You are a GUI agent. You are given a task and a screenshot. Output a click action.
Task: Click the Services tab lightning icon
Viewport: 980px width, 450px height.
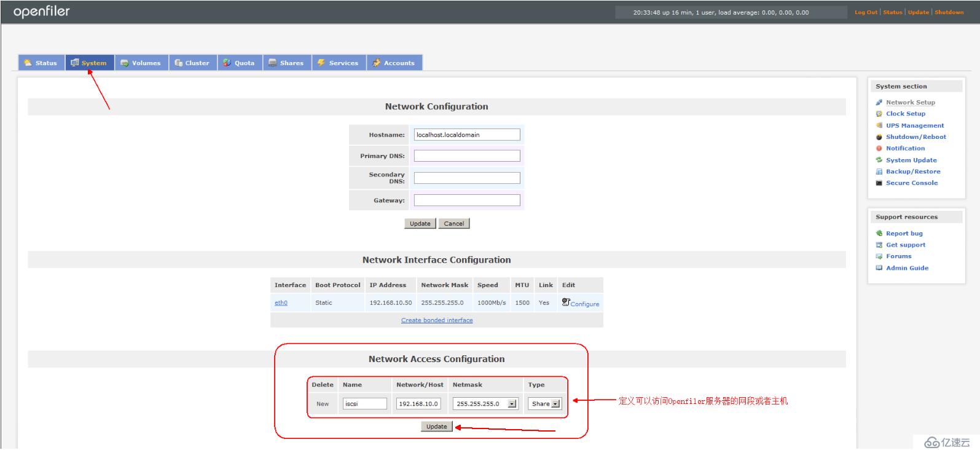[x=321, y=63]
